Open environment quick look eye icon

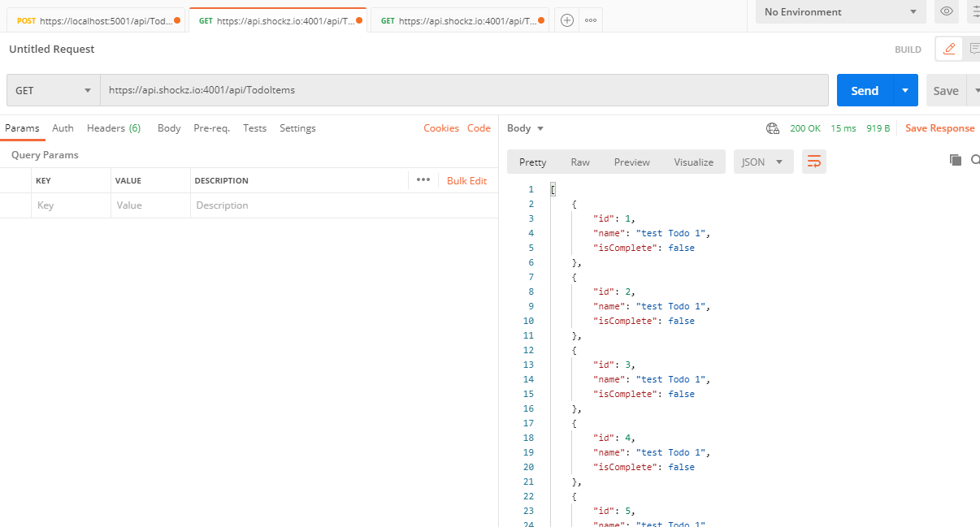(947, 11)
